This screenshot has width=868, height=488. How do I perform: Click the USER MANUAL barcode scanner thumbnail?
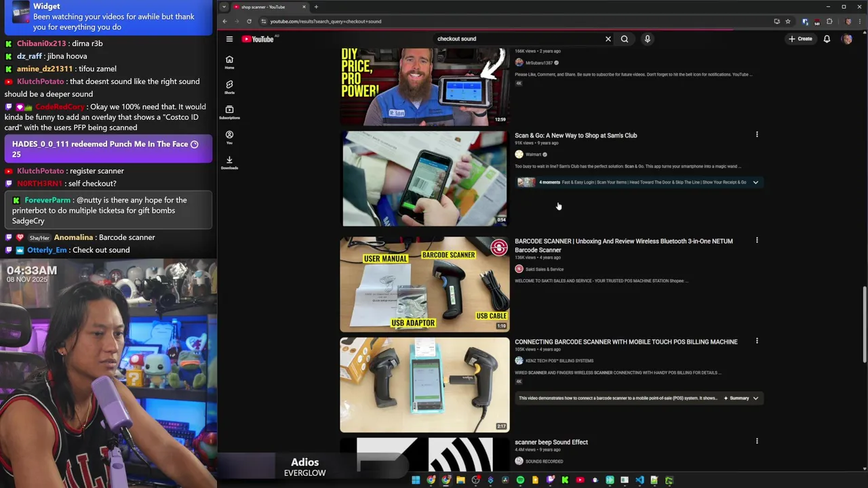pos(425,284)
